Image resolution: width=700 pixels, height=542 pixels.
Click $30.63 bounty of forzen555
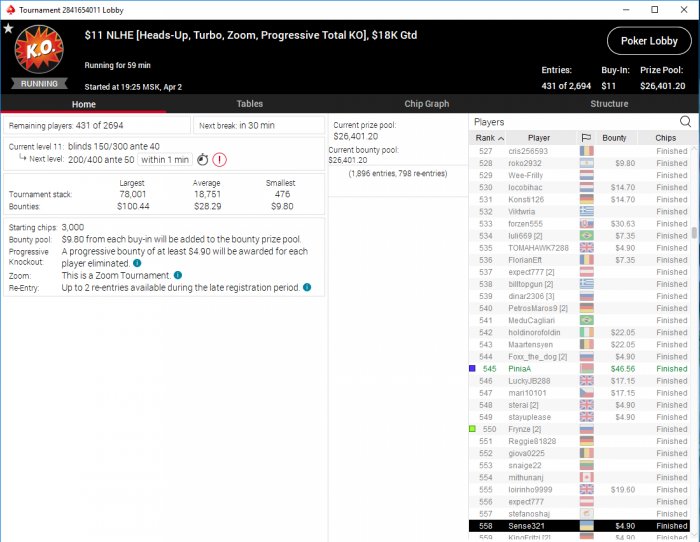[x=623, y=224]
